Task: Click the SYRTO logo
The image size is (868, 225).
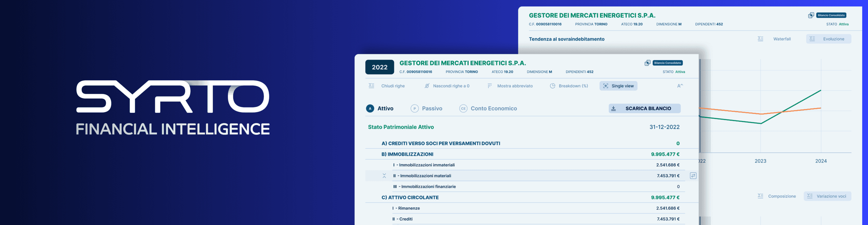Action: click(173, 97)
